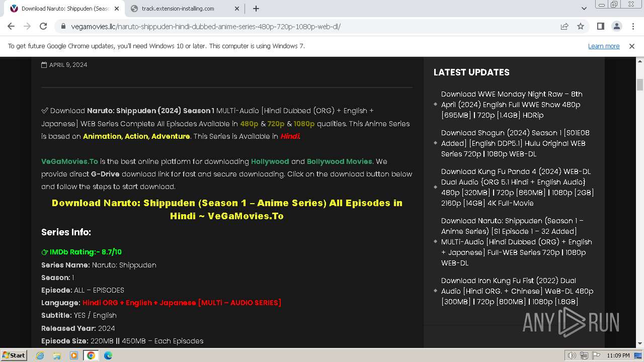
Task: Click the LATEST UPDATES heading
Action: point(471,72)
